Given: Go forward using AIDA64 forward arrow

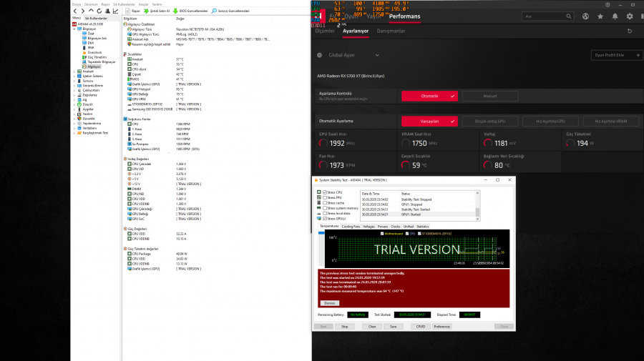Looking at the screenshot, I should [x=82, y=11].
